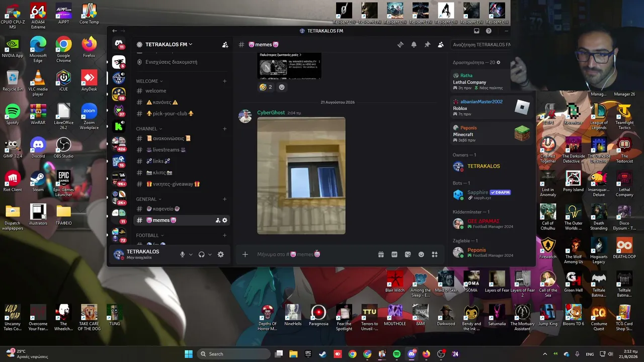Open output device options arrow next to headphones

pyautogui.click(x=210, y=254)
